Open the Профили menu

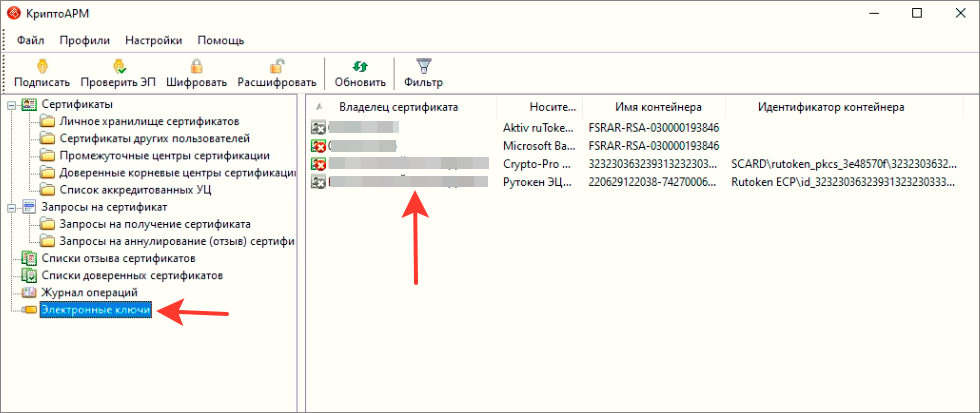[85, 41]
